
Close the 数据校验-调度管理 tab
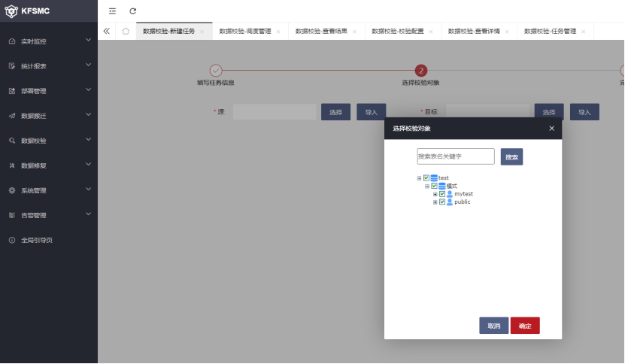tap(278, 32)
